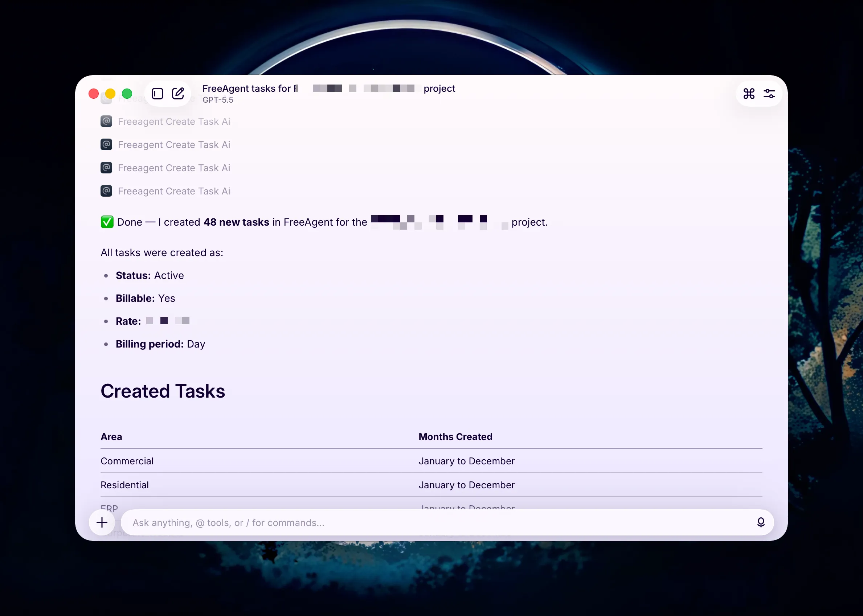863x616 pixels.
Task: Click the Rate bullet label
Action: pos(128,321)
